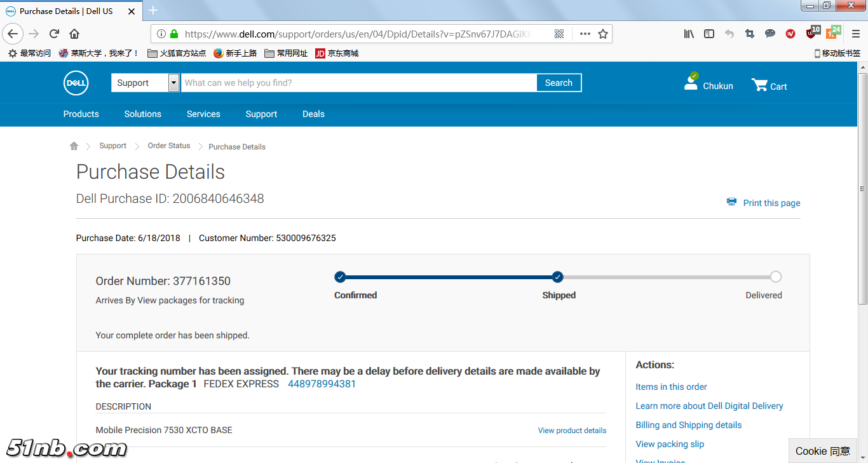Screen dimensions: 868x463
Task: Click the browser forward arrow
Action: 34,34
